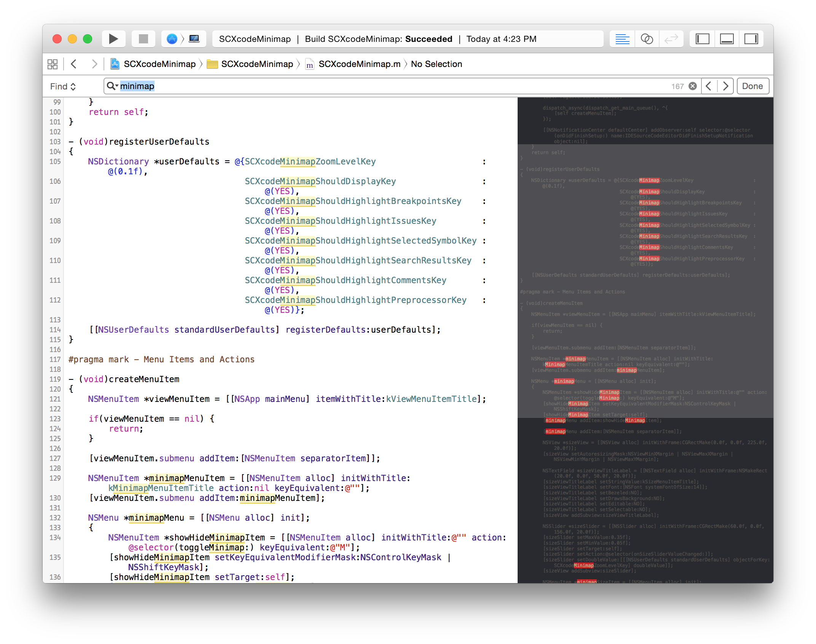
Task: Click the Done button
Action: (752, 86)
